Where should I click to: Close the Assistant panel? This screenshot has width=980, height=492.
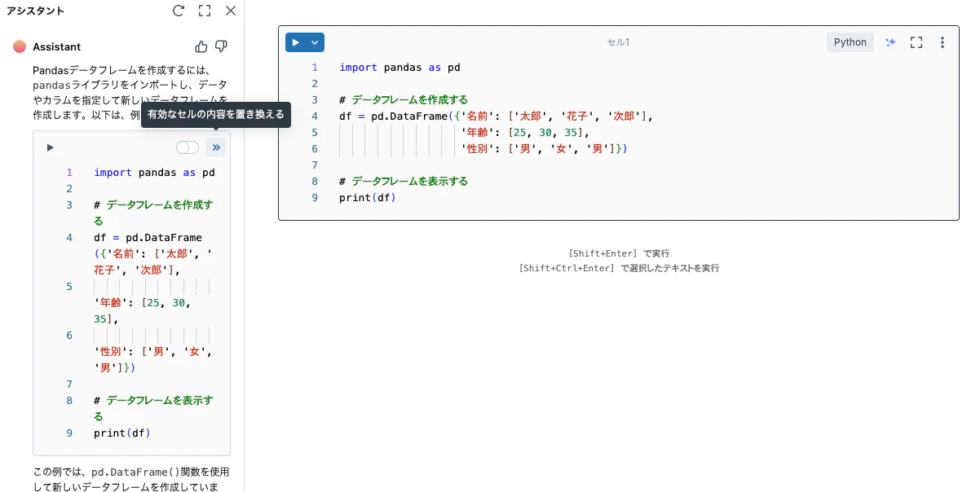[x=231, y=11]
